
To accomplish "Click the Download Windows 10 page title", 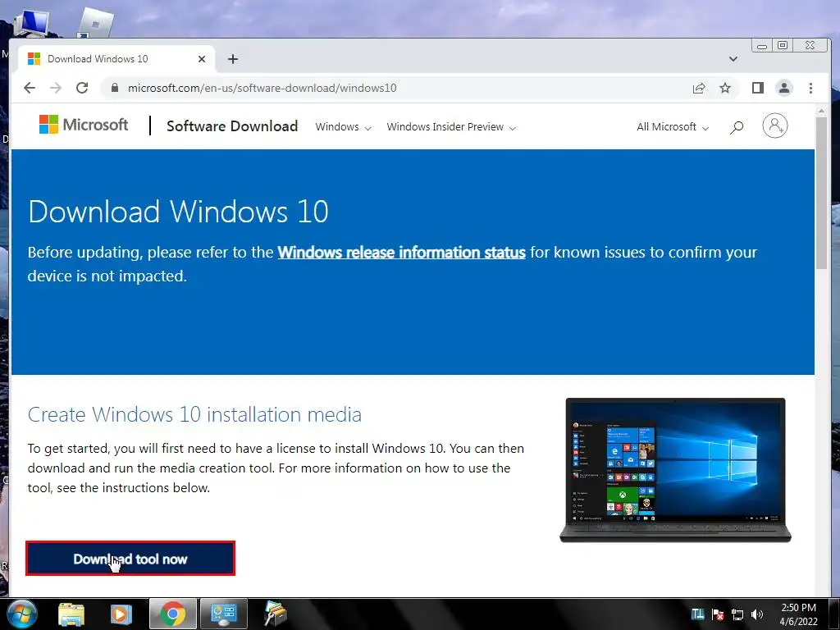I will point(178,212).
